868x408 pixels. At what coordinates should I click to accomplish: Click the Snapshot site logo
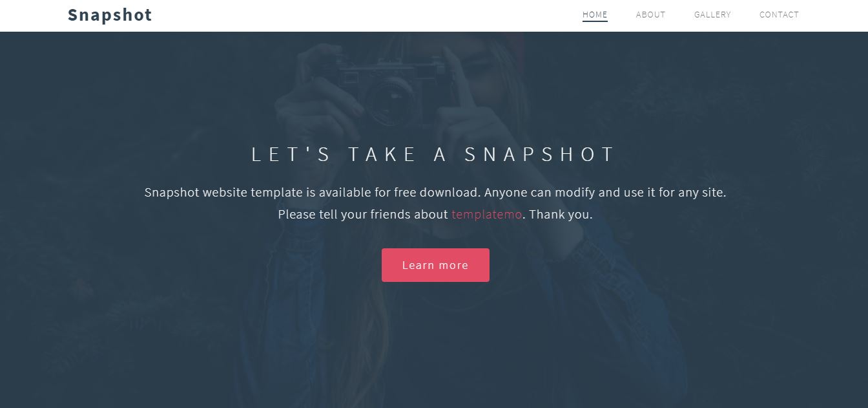coord(110,15)
